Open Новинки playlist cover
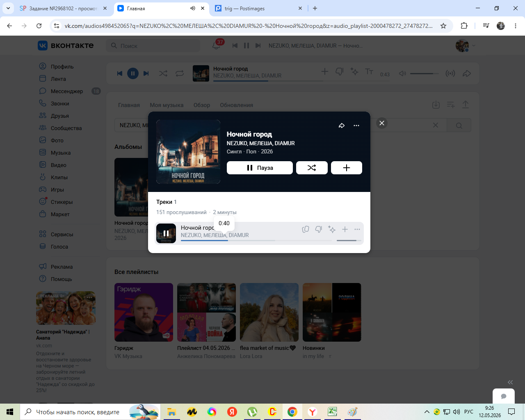 point(332,312)
